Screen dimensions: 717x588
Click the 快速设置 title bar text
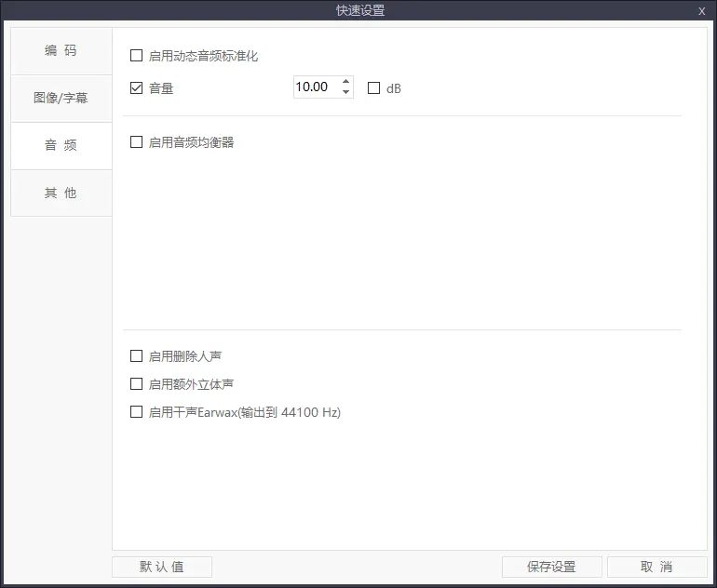point(359,11)
